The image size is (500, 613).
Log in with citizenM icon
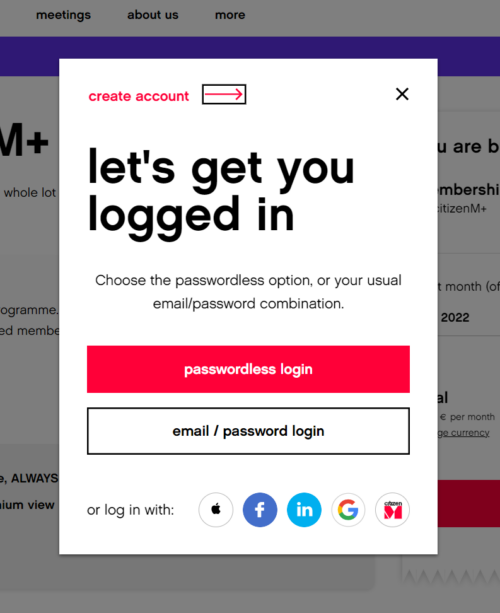tap(392, 510)
